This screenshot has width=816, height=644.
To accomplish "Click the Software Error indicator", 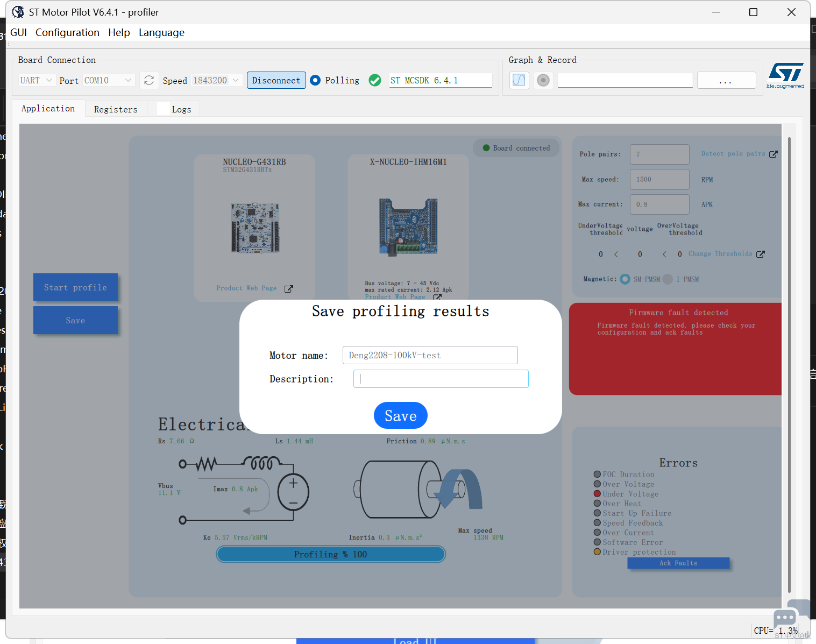I will pos(597,542).
